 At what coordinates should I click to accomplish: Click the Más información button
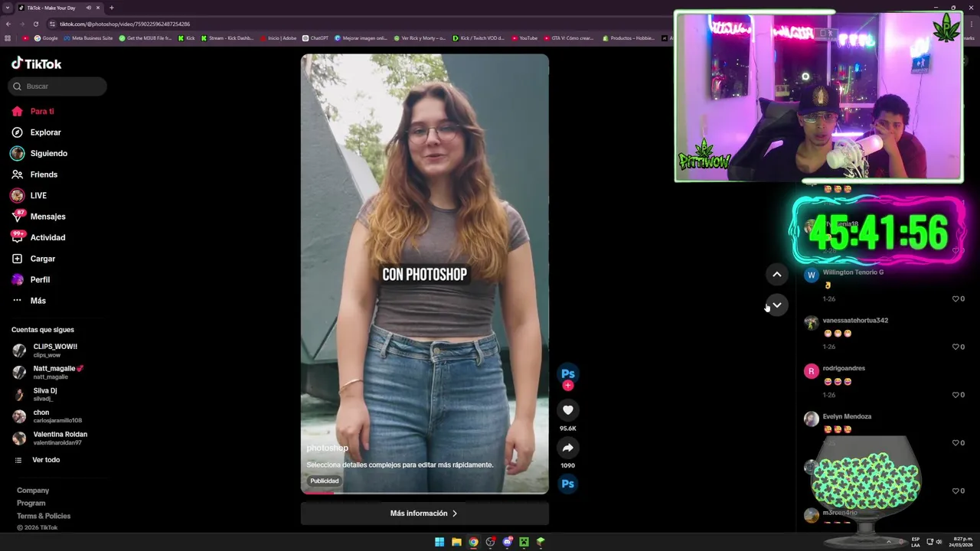coord(425,514)
